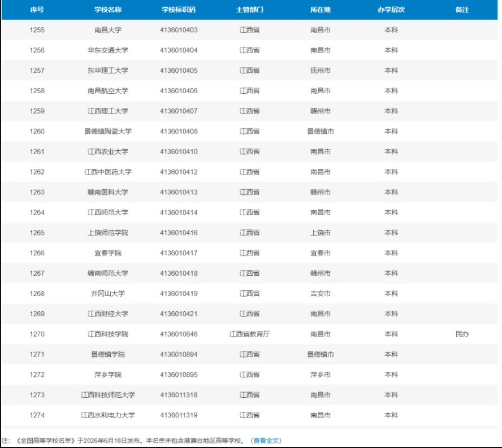
Task: Select school name 华东交通大学
Action: [108, 50]
